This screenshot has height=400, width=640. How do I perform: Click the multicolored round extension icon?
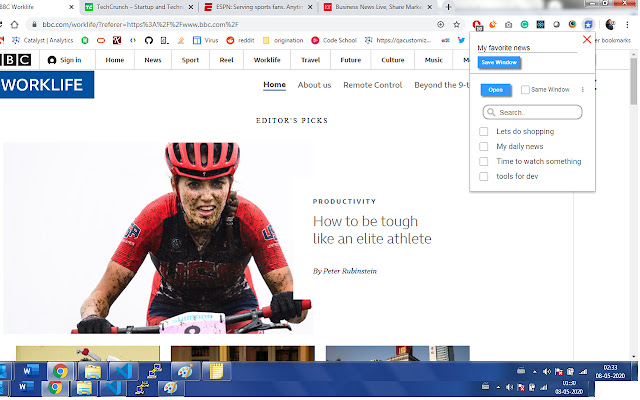[572, 24]
